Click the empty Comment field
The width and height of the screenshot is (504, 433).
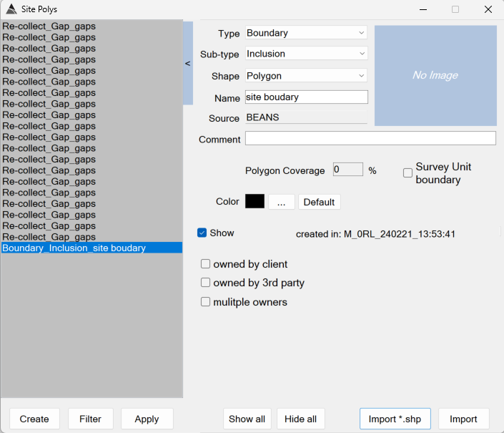pyautogui.click(x=370, y=138)
